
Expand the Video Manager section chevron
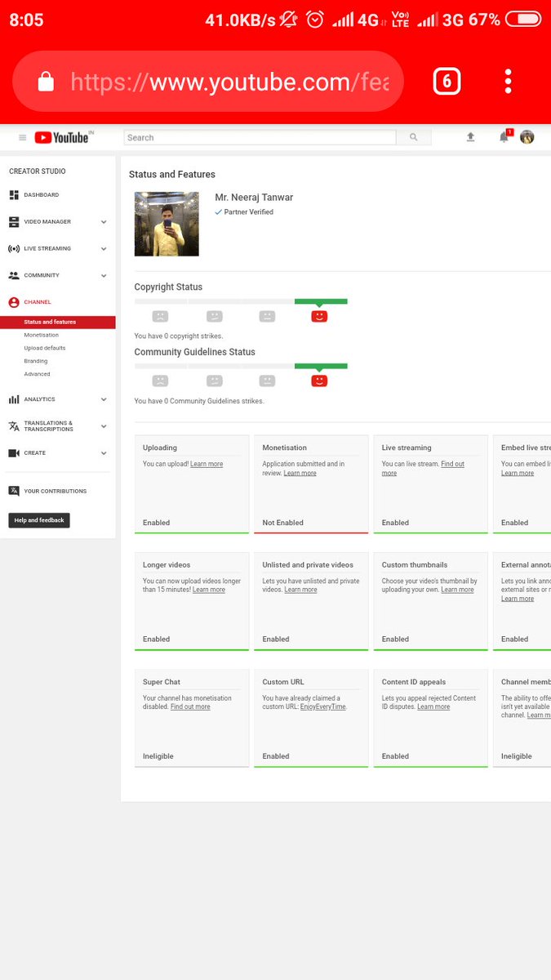[104, 221]
